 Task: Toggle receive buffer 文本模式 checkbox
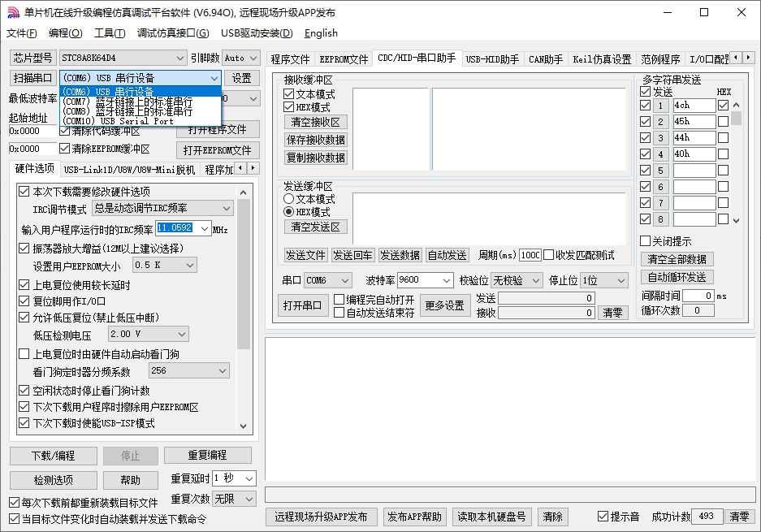click(289, 93)
